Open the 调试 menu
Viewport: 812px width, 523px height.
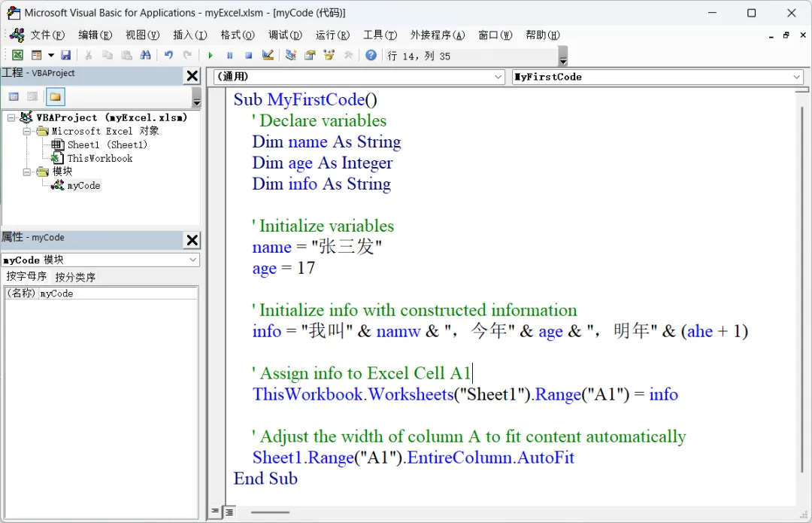click(285, 35)
